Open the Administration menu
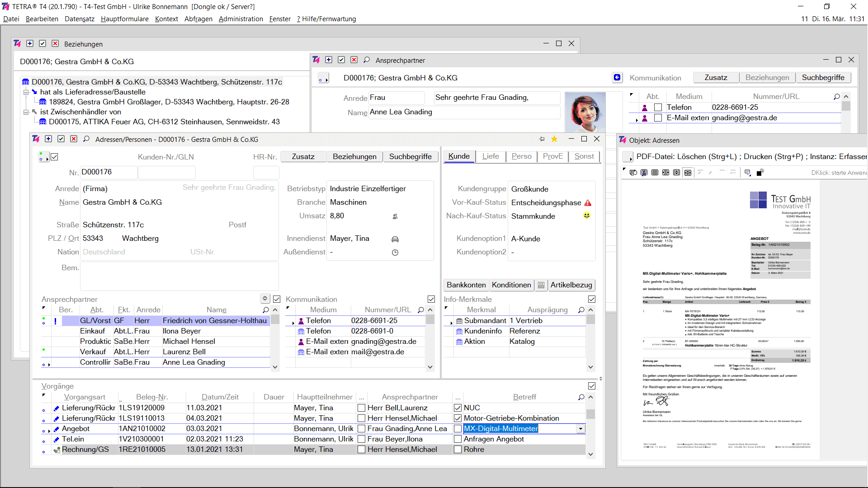Screen dimensions: 868x488 [x=241, y=19]
